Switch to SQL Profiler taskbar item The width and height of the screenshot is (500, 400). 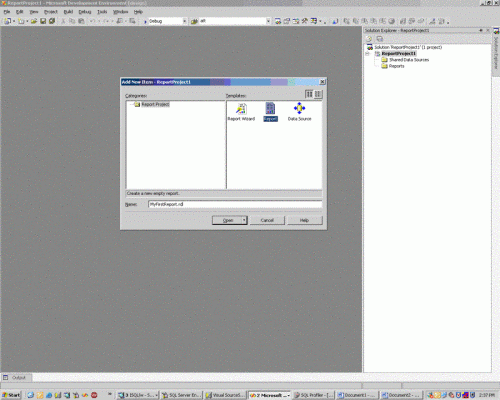(x=313, y=395)
